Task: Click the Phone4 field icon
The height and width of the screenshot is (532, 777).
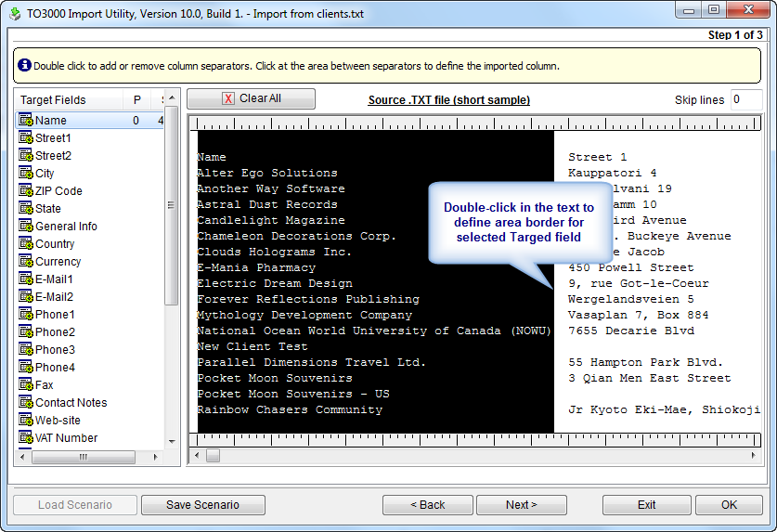Action: click(26, 367)
